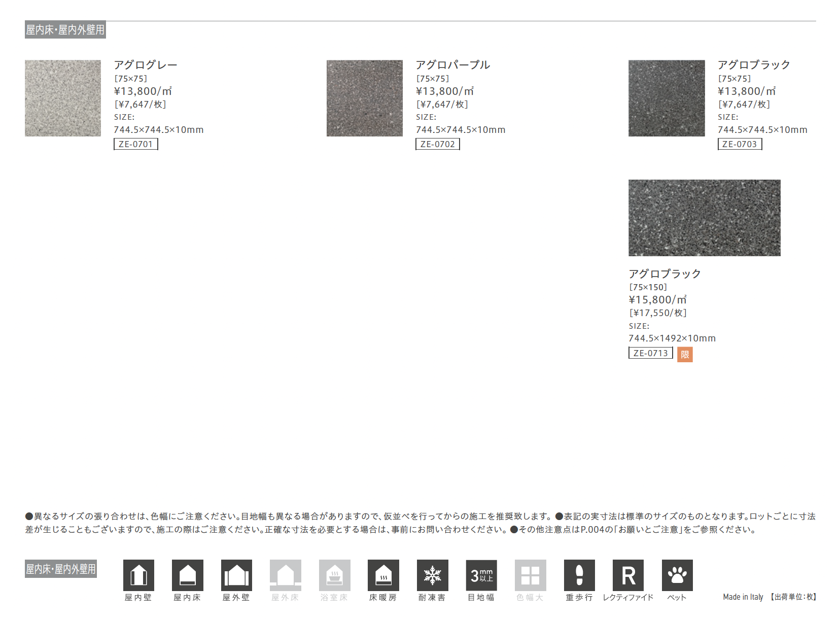This screenshot has height=621, width=840.
Task: Select the 重歩行 heavy traffic footprint icon
Action: click(579, 575)
